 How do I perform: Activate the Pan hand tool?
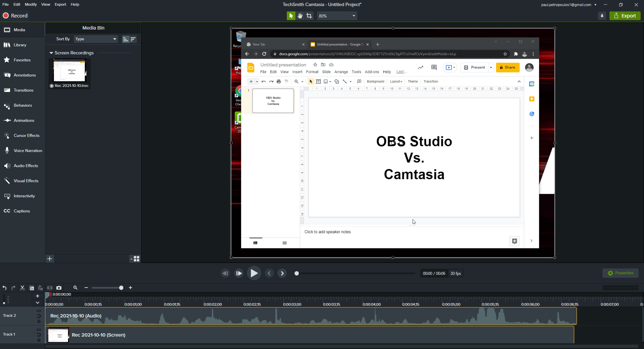point(300,16)
